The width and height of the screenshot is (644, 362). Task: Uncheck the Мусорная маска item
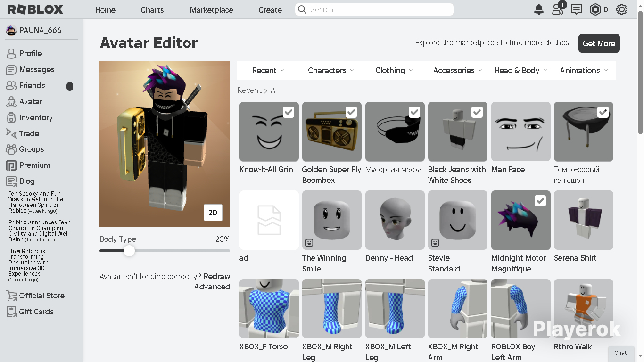(x=414, y=112)
